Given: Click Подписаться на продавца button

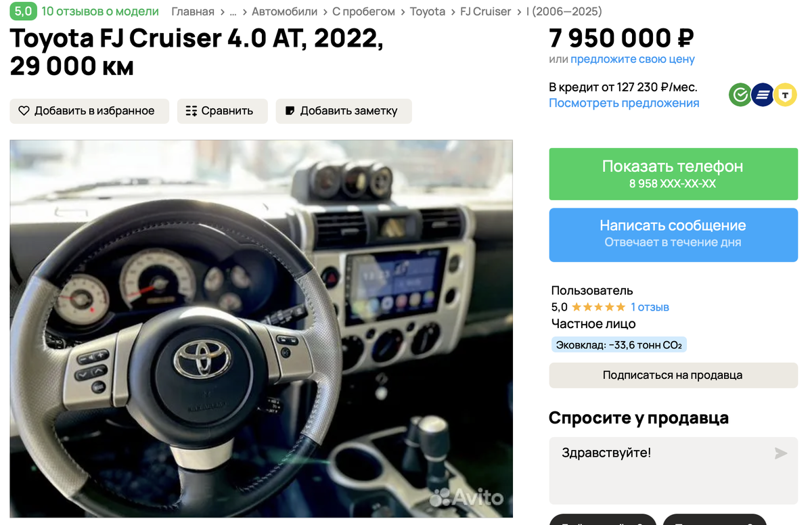Looking at the screenshot, I should [673, 375].
